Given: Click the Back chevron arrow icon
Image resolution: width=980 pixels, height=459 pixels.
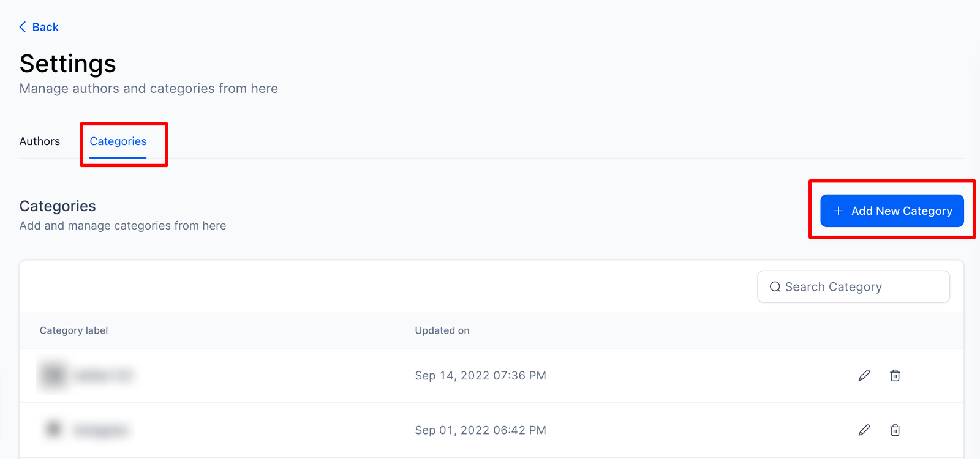Looking at the screenshot, I should (x=23, y=27).
